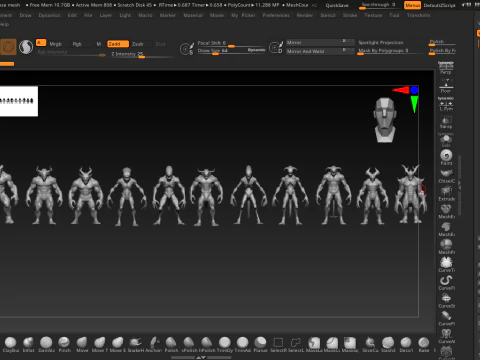This screenshot has width=480, height=360.
Task: Open the Transform menu
Action: [418, 15]
